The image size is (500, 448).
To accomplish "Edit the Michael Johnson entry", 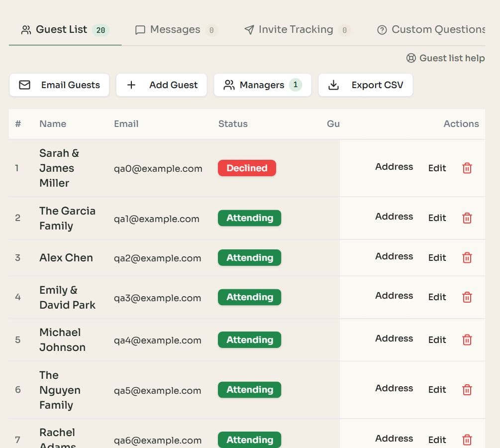I will 437,340.
